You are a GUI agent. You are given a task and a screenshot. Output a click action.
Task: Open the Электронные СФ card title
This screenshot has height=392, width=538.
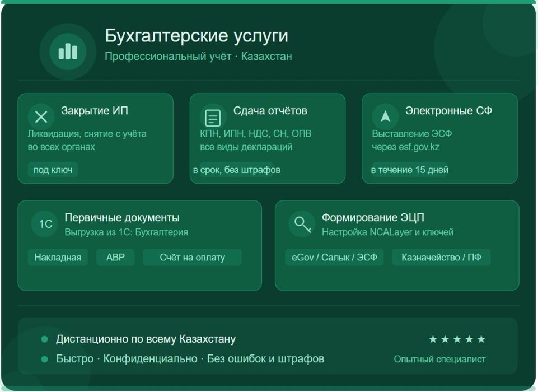tap(449, 110)
